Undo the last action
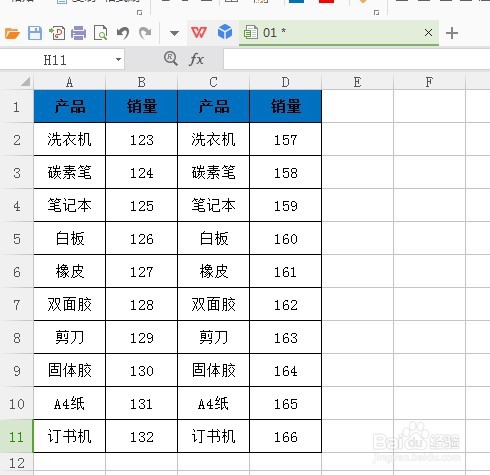The height and width of the screenshot is (475, 490). [x=123, y=33]
